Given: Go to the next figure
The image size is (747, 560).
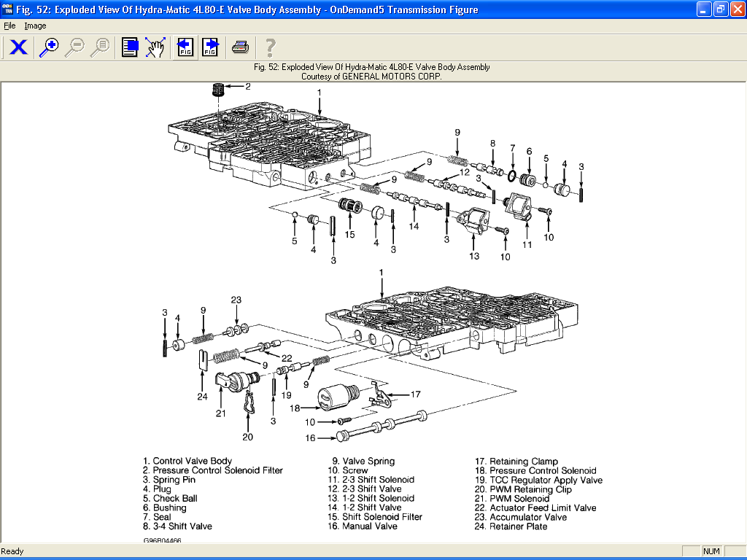Looking at the screenshot, I should (x=210, y=47).
